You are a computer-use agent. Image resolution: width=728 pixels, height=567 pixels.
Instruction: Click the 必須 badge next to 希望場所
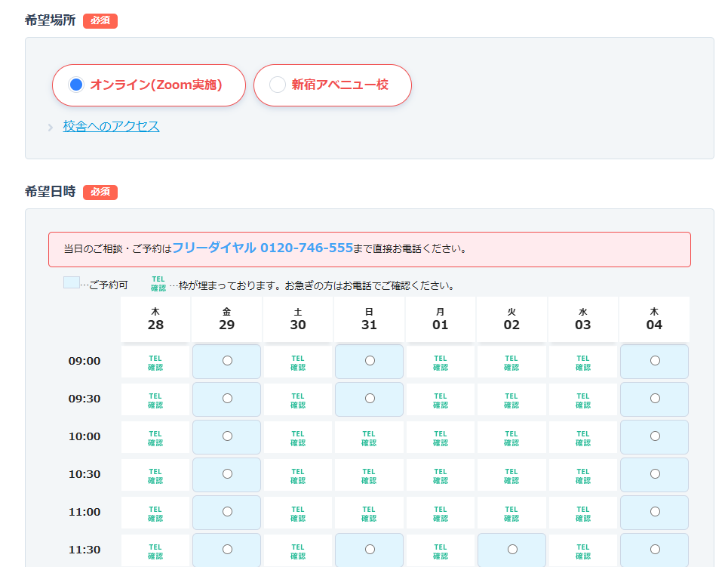point(100,21)
